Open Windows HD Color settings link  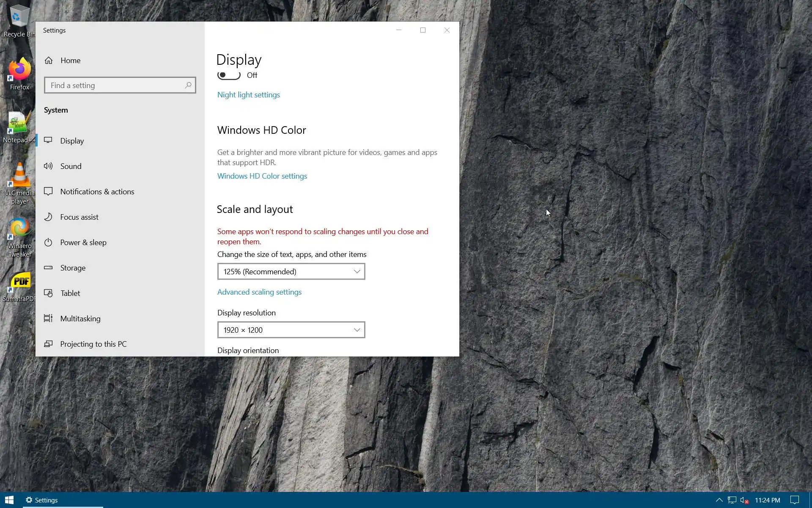pos(262,176)
